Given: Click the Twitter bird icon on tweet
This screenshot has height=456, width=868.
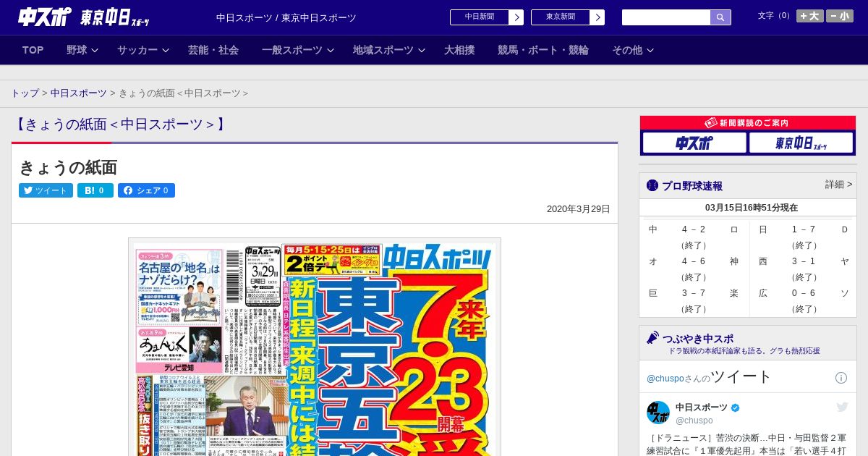Looking at the screenshot, I should [x=842, y=408].
